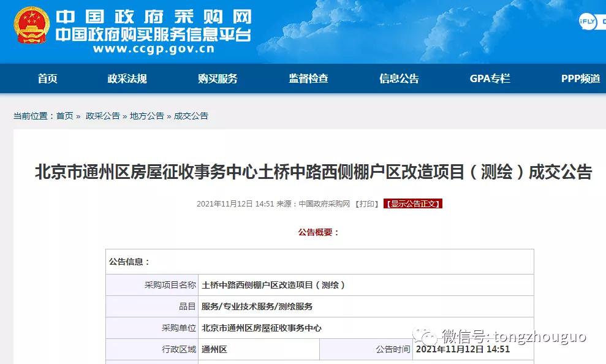Select 购买服务 in the navigation bar
Viewport: 606px width, 364px height.
pos(218,78)
